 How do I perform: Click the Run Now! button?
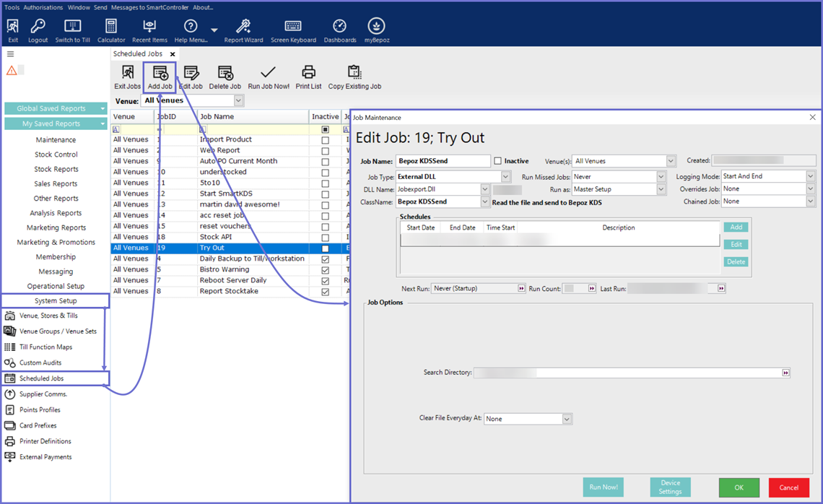tap(603, 487)
